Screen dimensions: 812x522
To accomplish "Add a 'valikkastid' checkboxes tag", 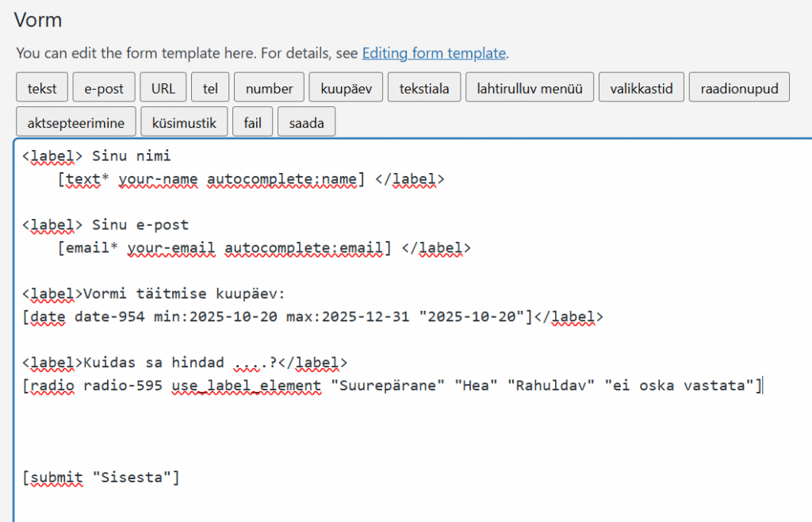I will pyautogui.click(x=641, y=88).
